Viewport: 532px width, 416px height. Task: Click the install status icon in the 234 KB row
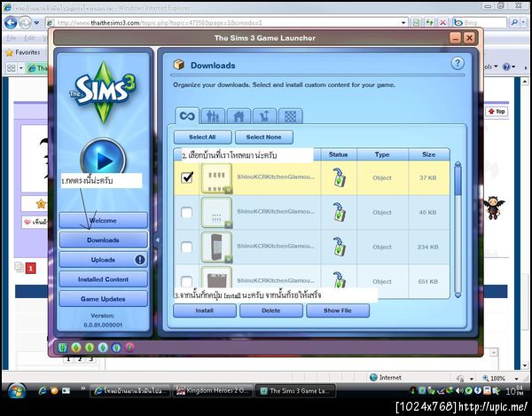pyautogui.click(x=339, y=247)
